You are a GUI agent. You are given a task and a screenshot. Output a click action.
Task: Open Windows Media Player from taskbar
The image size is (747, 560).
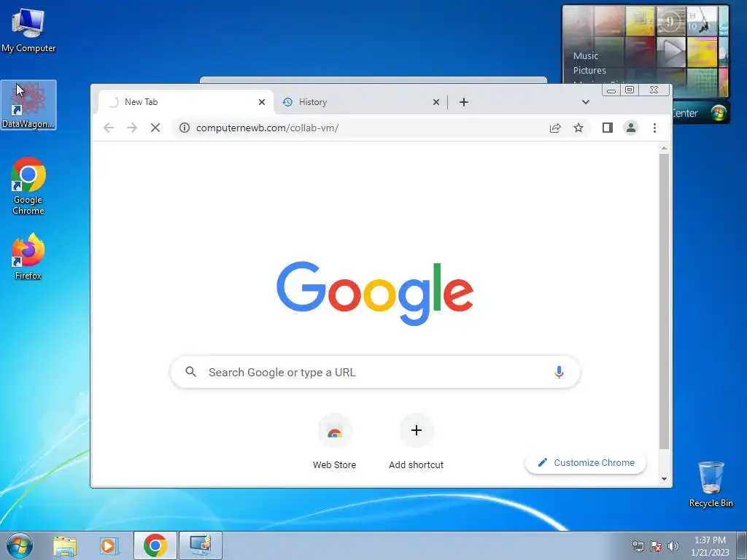pyautogui.click(x=109, y=546)
